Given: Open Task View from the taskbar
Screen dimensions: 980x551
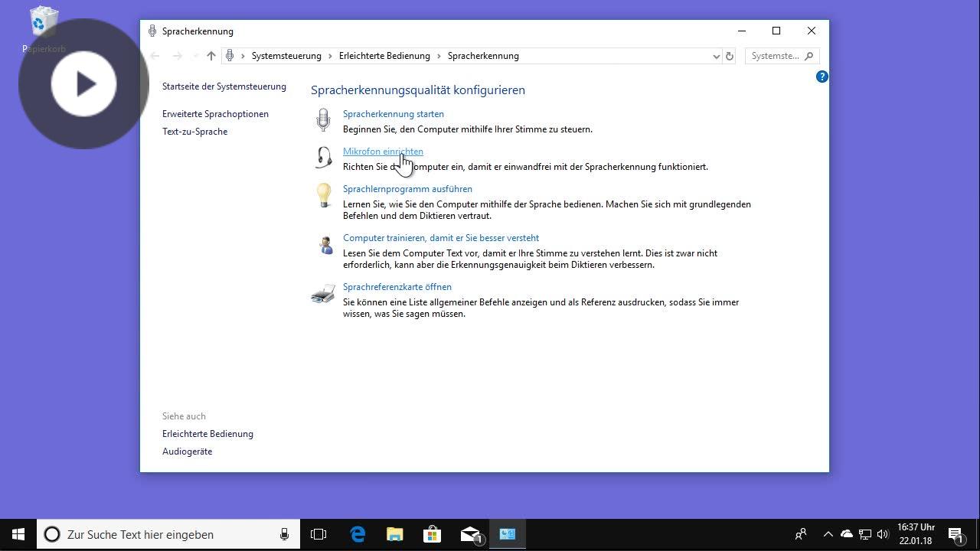Looking at the screenshot, I should coord(318,534).
